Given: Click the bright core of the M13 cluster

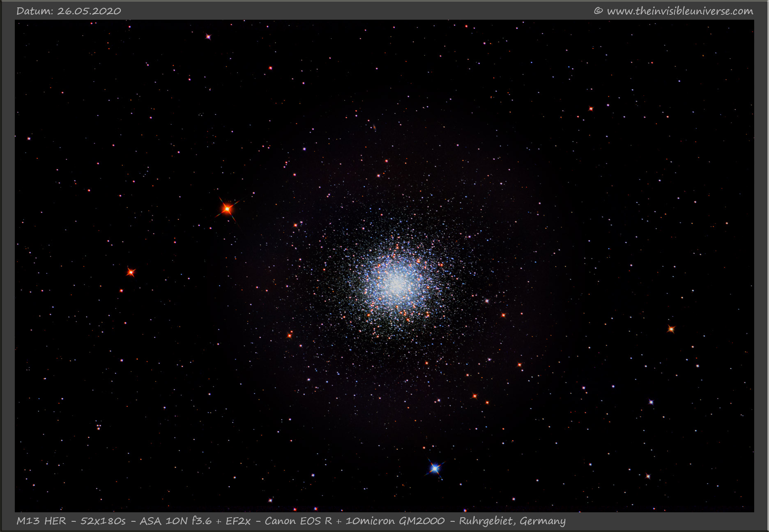Looking at the screenshot, I should coord(396,282).
